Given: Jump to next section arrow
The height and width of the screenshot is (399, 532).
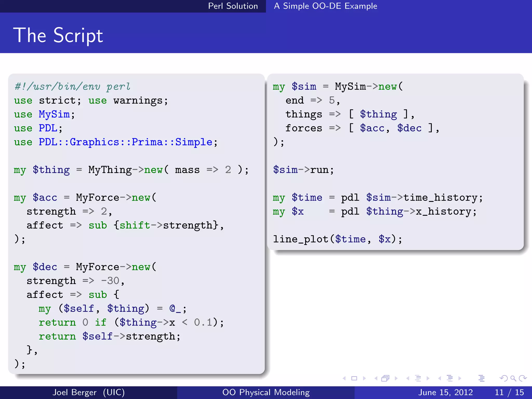Looking at the screenshot, I should (x=460, y=378).
